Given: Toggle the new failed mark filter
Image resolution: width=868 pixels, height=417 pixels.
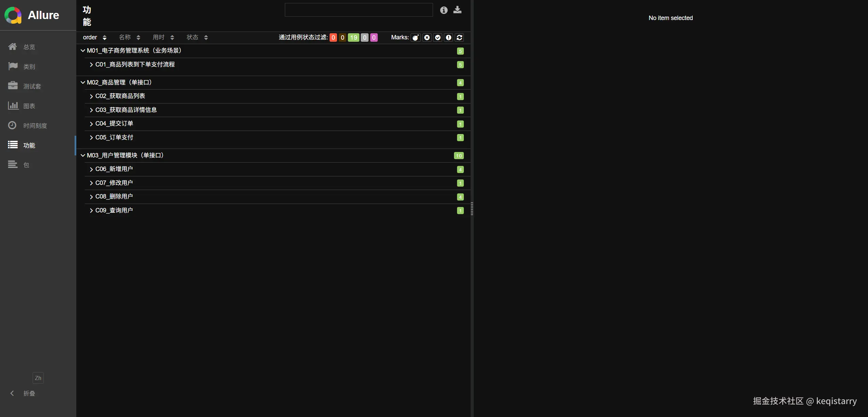Looking at the screenshot, I should [x=427, y=38].
